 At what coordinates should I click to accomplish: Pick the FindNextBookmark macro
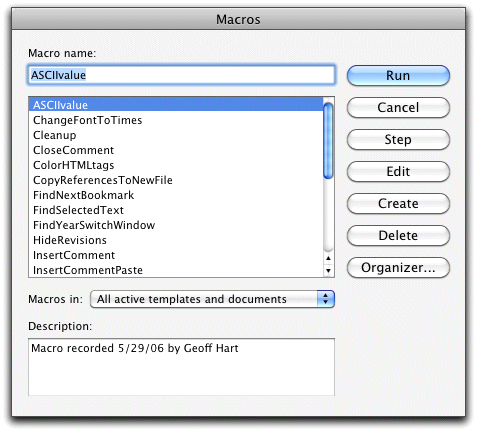coord(176,195)
